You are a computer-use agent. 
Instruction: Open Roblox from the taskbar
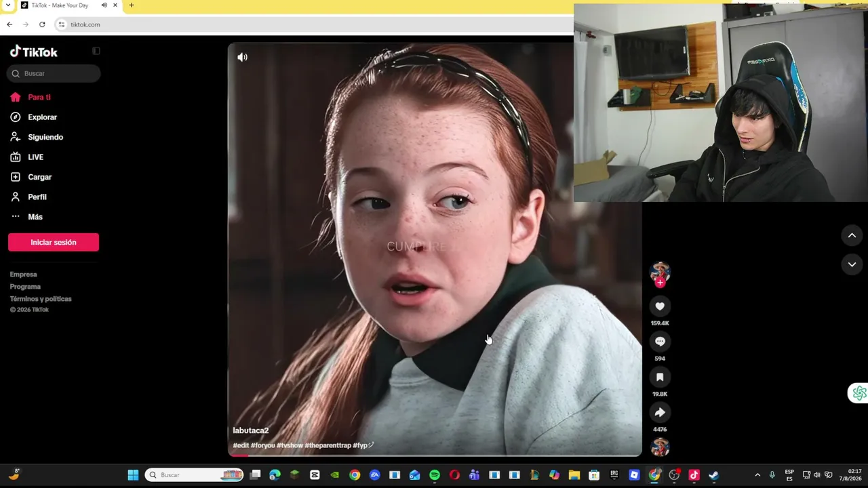click(x=634, y=475)
